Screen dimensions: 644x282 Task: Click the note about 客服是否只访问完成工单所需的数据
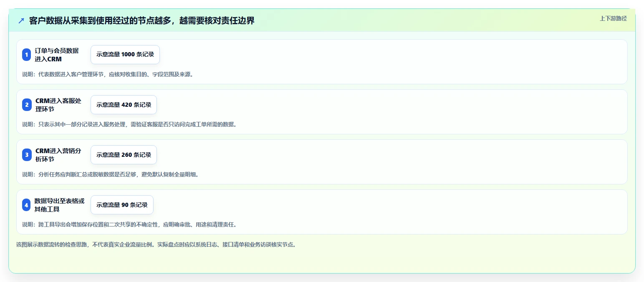tap(130, 124)
